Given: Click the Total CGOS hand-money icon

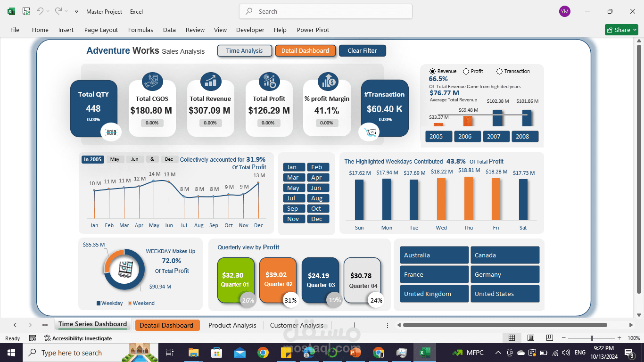Looking at the screenshot, I should [x=152, y=81].
